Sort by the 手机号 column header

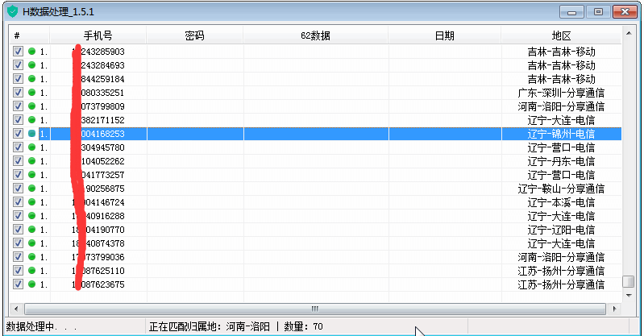[98, 35]
